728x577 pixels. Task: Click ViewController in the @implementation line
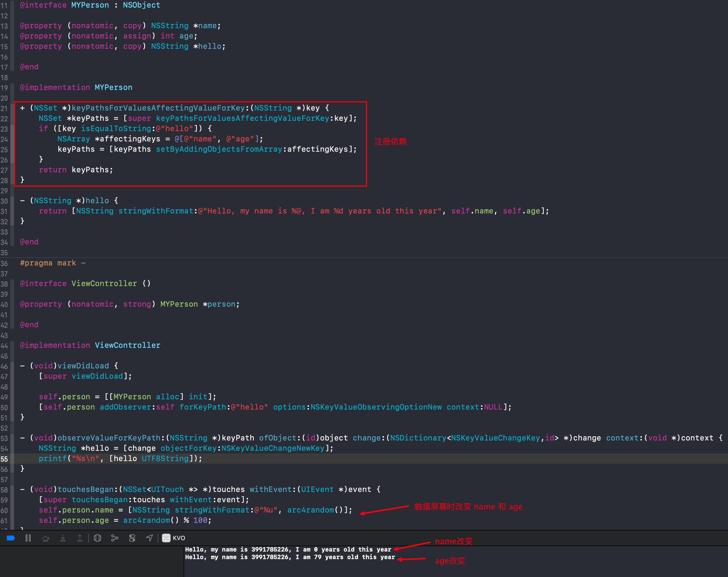[128, 346]
